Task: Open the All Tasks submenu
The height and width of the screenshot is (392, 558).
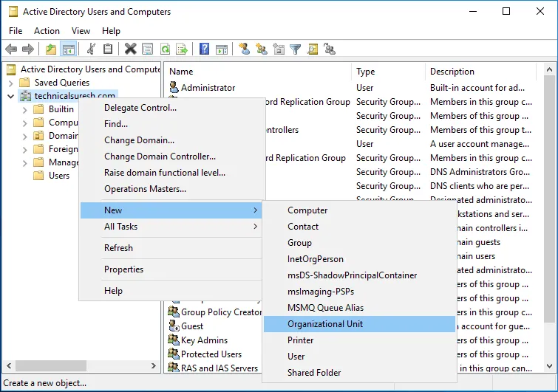Action: coord(171,227)
